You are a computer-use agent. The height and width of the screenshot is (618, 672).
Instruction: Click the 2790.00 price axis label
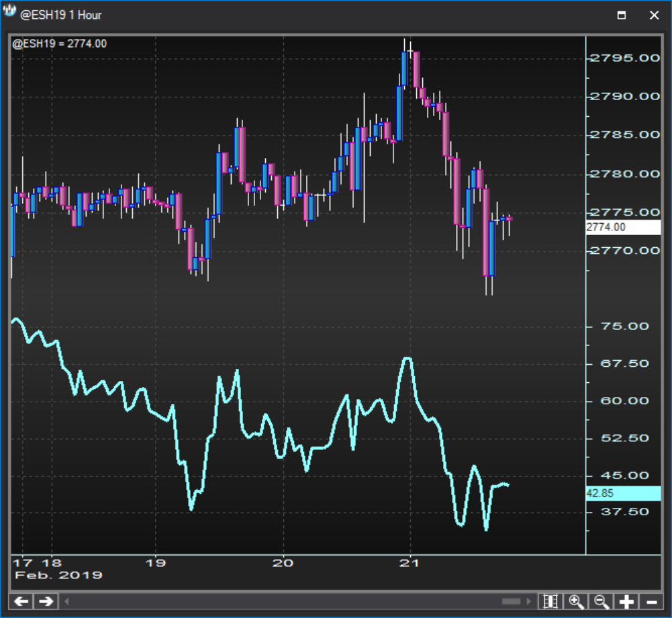click(625, 97)
